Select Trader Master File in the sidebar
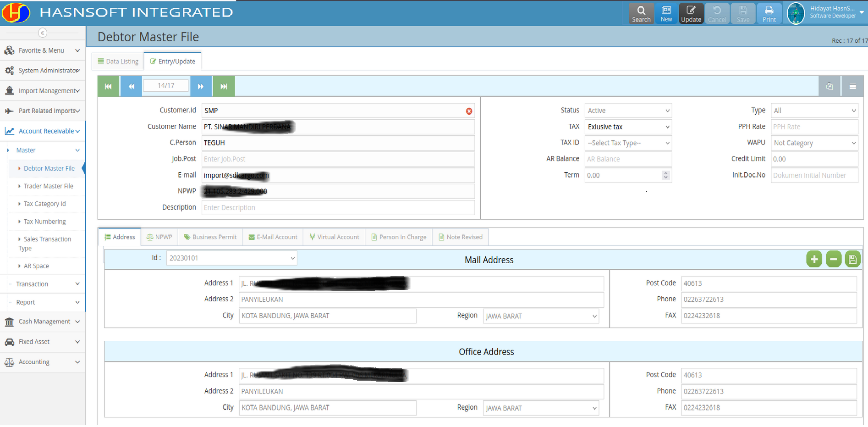868x427 pixels. (x=48, y=186)
